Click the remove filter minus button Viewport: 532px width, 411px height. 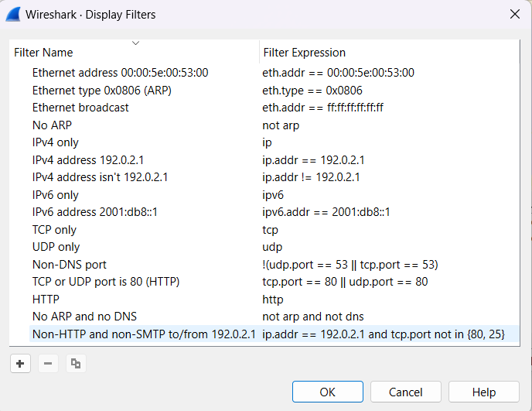coord(48,363)
